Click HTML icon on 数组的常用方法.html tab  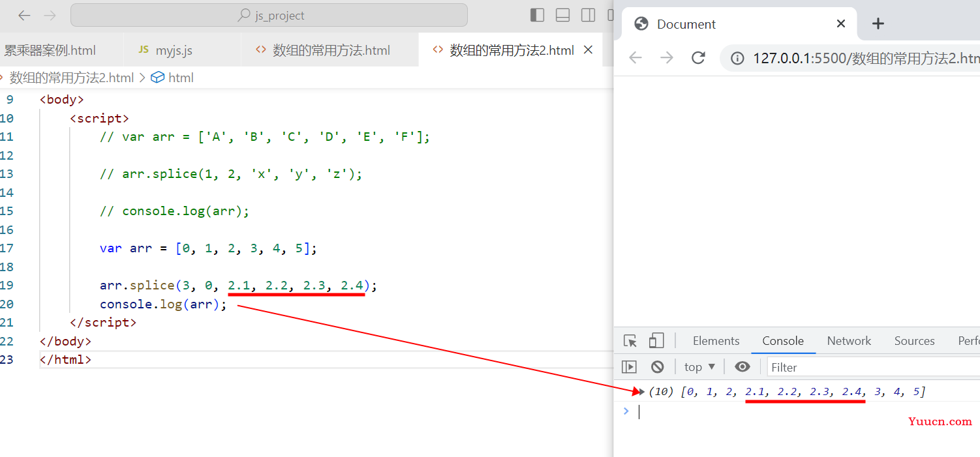click(x=261, y=50)
